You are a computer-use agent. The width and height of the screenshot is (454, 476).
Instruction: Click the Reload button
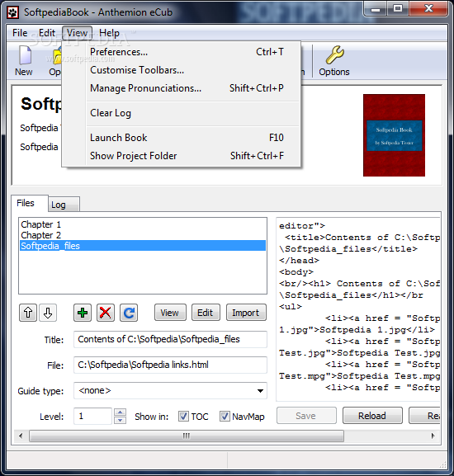click(x=372, y=416)
